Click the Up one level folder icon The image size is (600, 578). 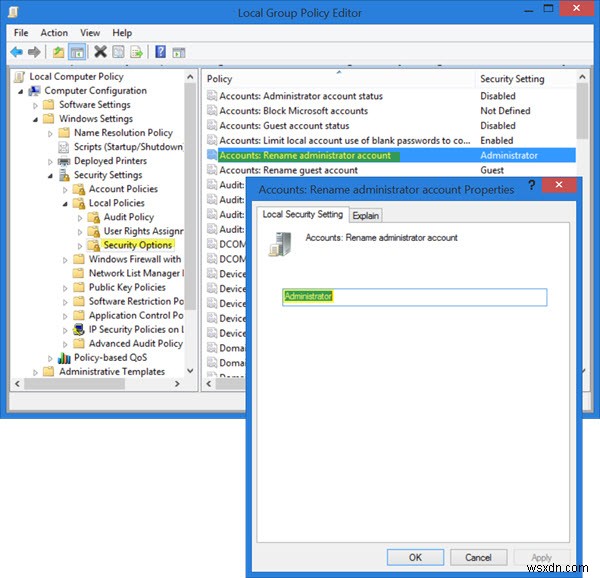[59, 52]
